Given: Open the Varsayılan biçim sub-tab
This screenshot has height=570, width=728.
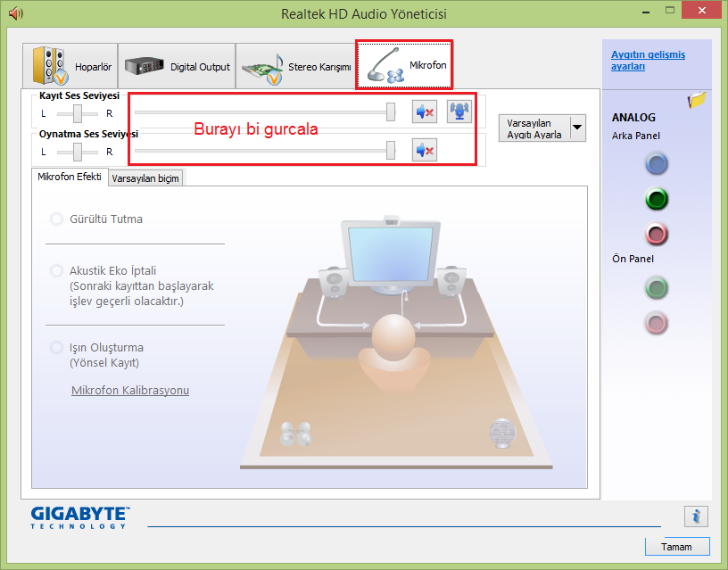Looking at the screenshot, I should pos(145,178).
